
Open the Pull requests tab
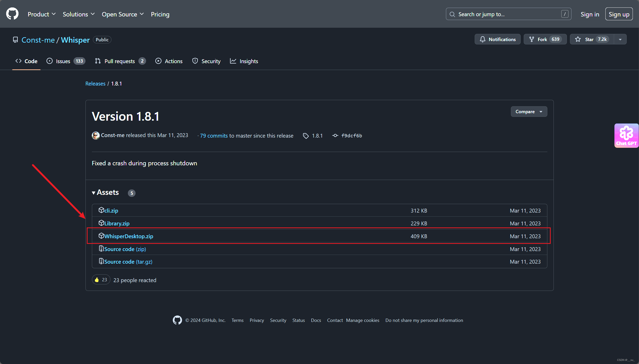120,61
